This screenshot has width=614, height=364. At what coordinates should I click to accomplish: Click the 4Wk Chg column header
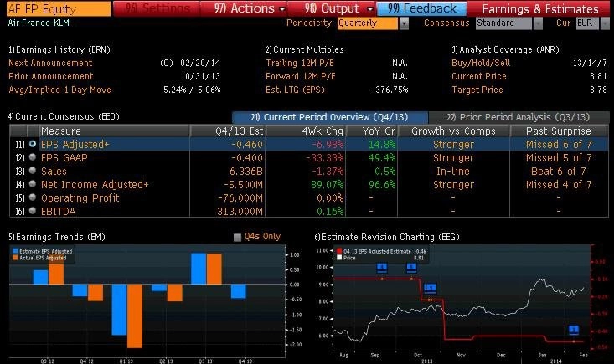coord(306,131)
